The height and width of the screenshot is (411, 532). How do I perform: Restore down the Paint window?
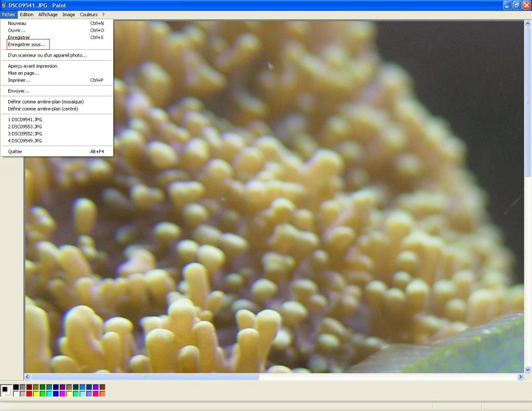coord(517,5)
